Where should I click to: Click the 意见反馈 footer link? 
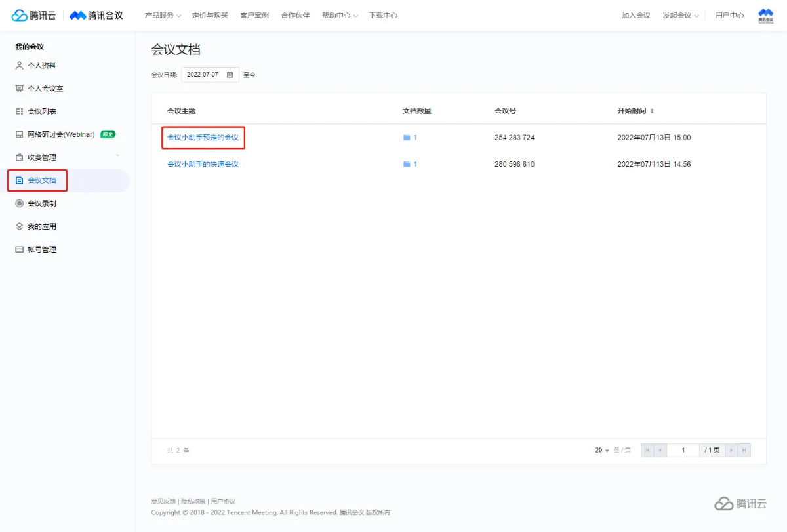[x=163, y=501]
